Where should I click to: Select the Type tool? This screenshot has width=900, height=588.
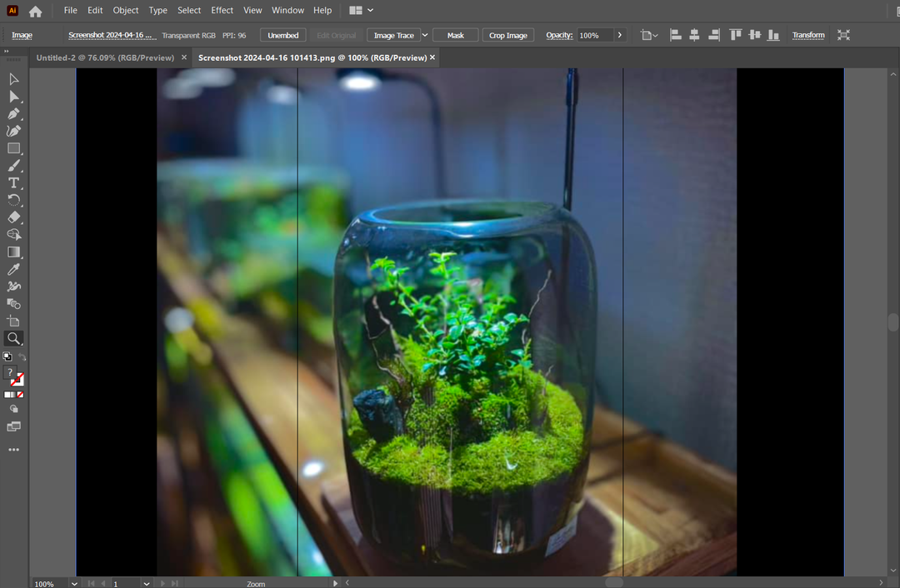[x=13, y=183]
